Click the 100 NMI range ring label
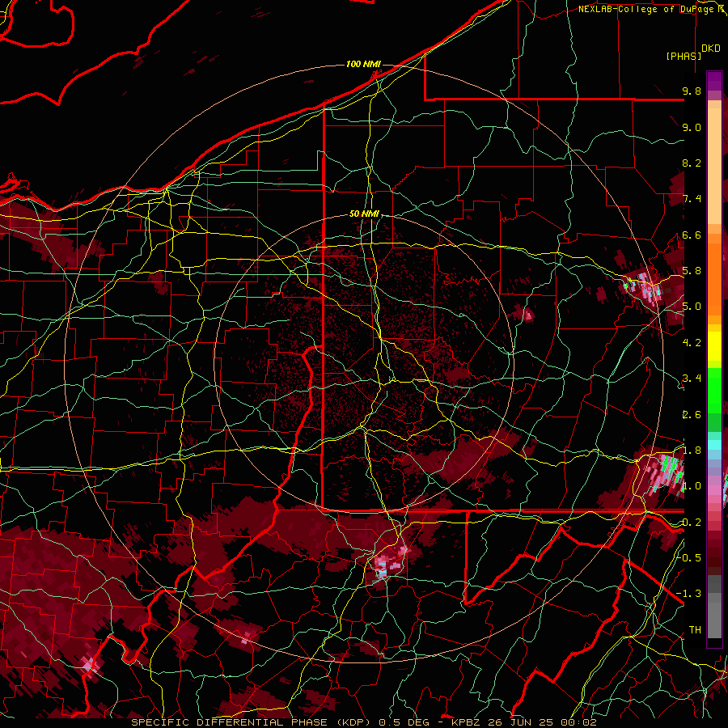The height and width of the screenshot is (728, 728). (x=363, y=64)
